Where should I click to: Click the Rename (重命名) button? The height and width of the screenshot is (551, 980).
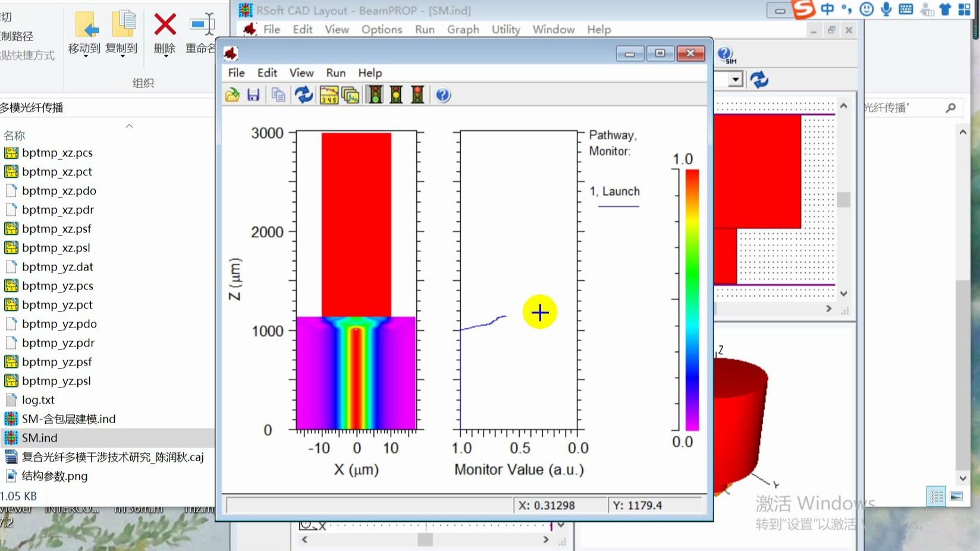(x=201, y=33)
